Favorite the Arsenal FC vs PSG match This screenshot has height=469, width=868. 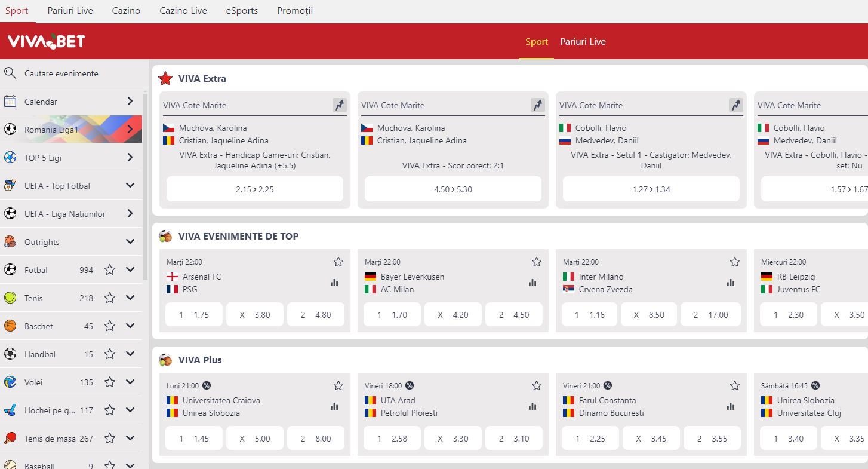(x=338, y=262)
